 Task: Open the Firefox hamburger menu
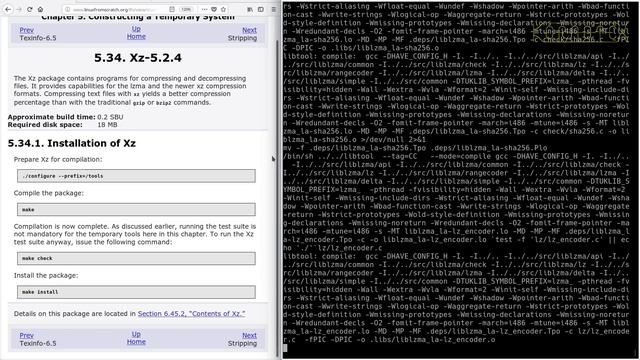tap(273, 9)
